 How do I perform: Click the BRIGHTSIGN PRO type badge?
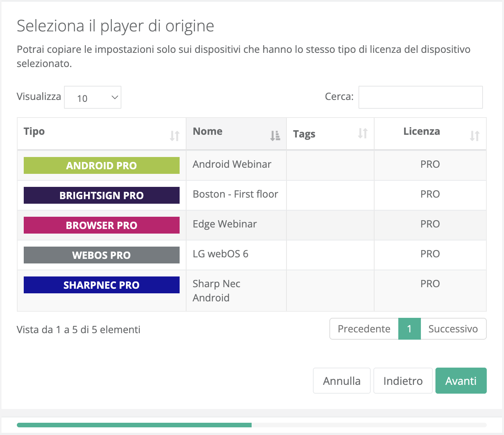pos(101,195)
